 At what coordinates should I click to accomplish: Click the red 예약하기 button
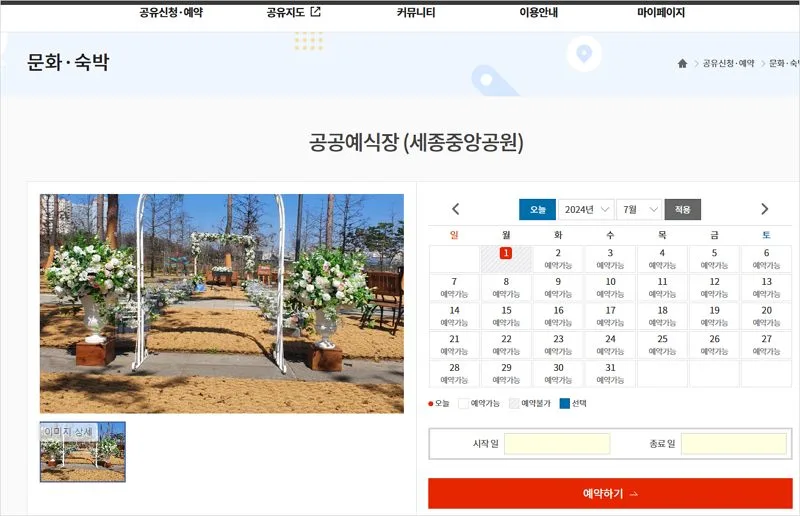point(610,494)
